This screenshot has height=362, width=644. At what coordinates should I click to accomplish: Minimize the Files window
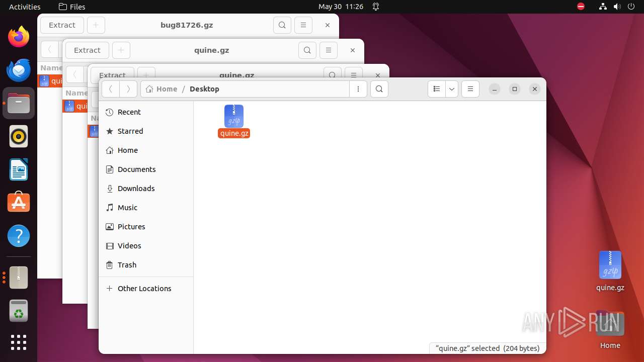pyautogui.click(x=495, y=89)
